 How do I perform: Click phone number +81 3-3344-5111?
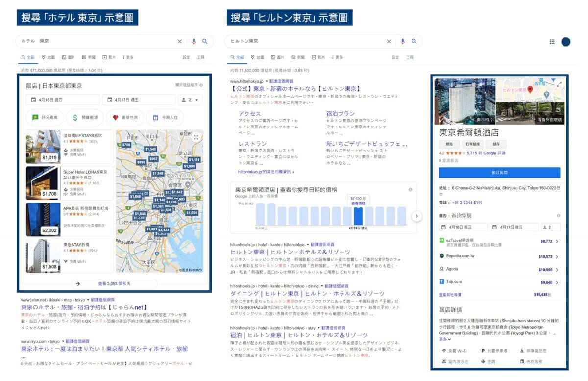coord(467,203)
